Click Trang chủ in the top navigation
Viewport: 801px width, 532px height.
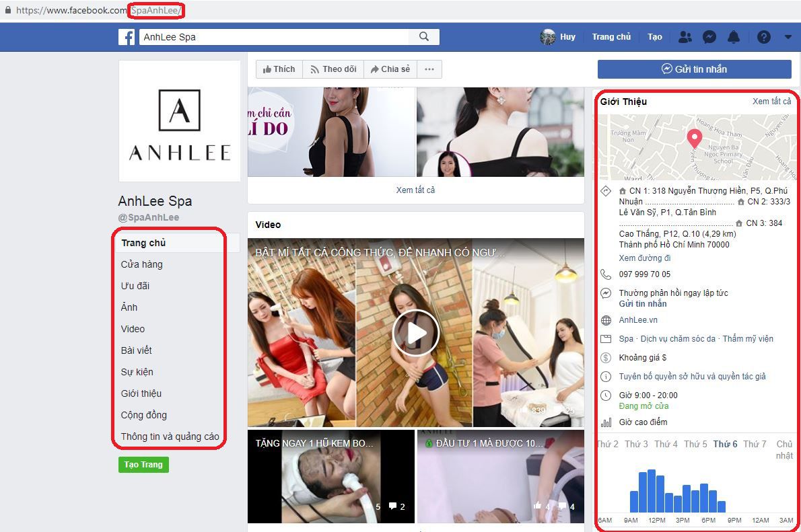611,37
